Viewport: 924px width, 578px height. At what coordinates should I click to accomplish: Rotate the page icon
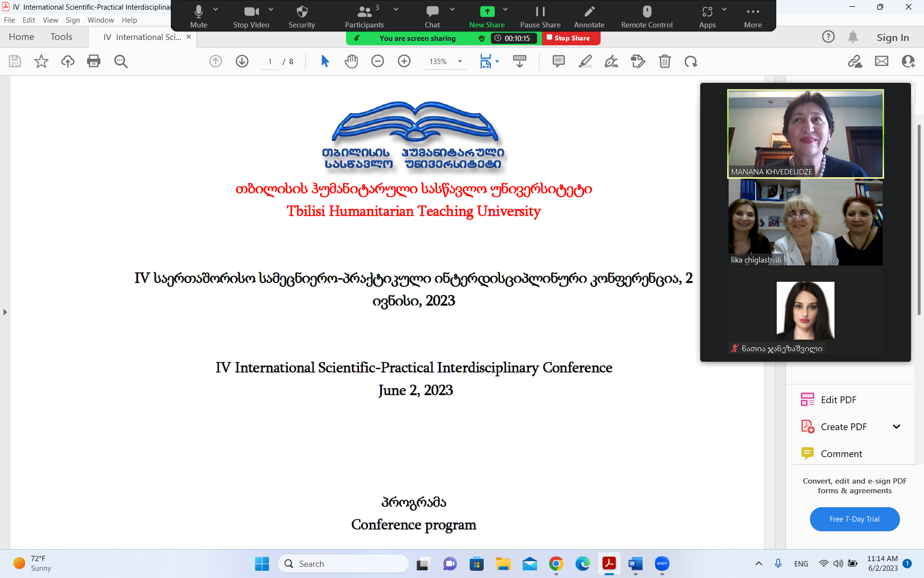point(691,61)
